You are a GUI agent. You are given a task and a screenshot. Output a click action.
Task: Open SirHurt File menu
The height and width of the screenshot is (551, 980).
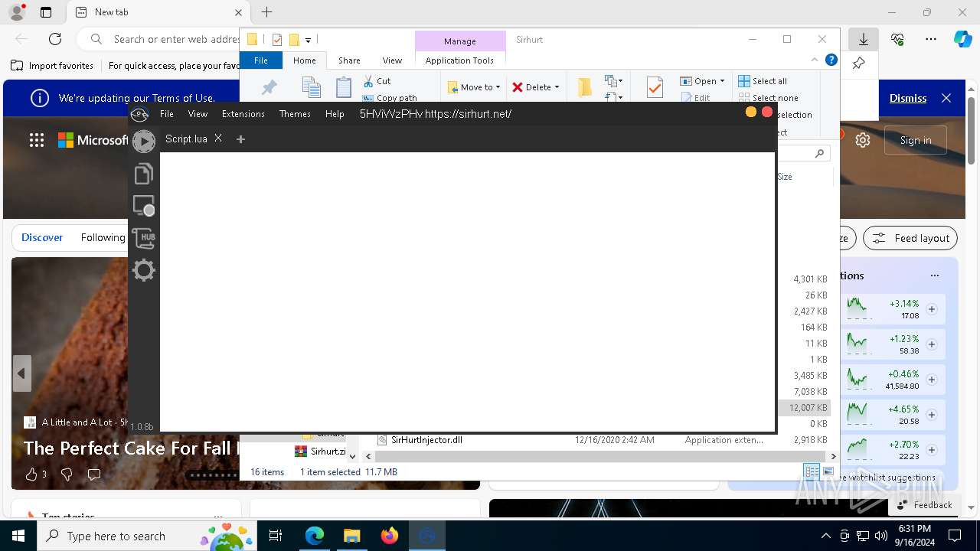166,114
